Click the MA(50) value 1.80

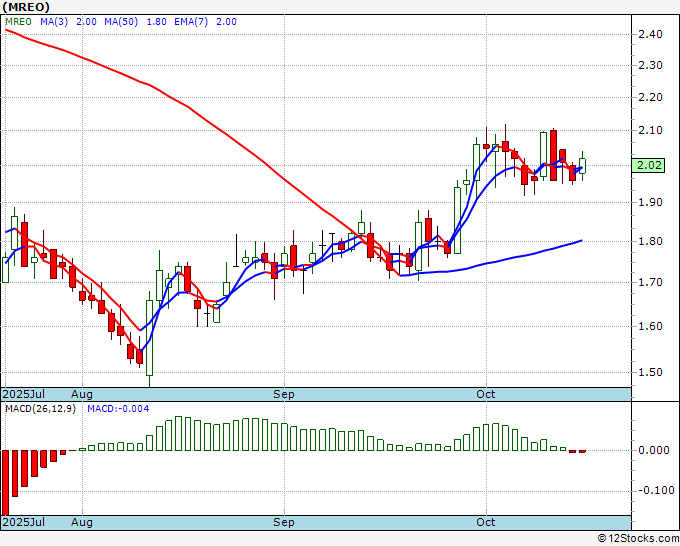(x=157, y=22)
